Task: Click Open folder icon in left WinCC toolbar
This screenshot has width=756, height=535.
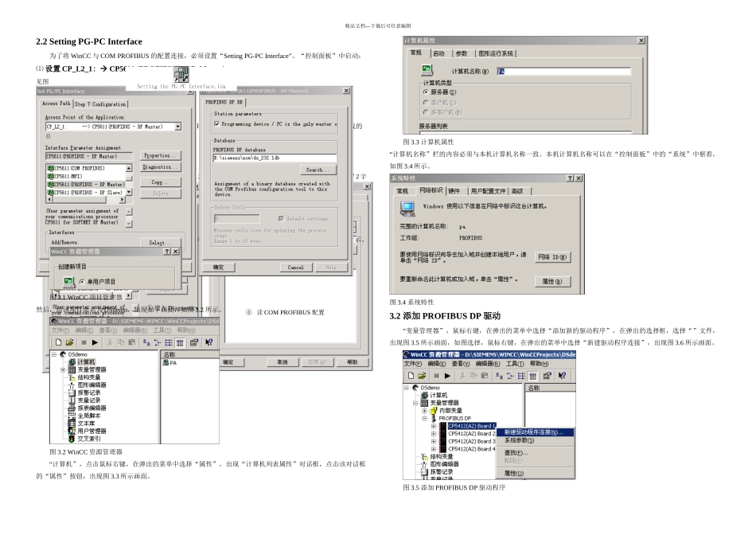Action: pos(69,342)
